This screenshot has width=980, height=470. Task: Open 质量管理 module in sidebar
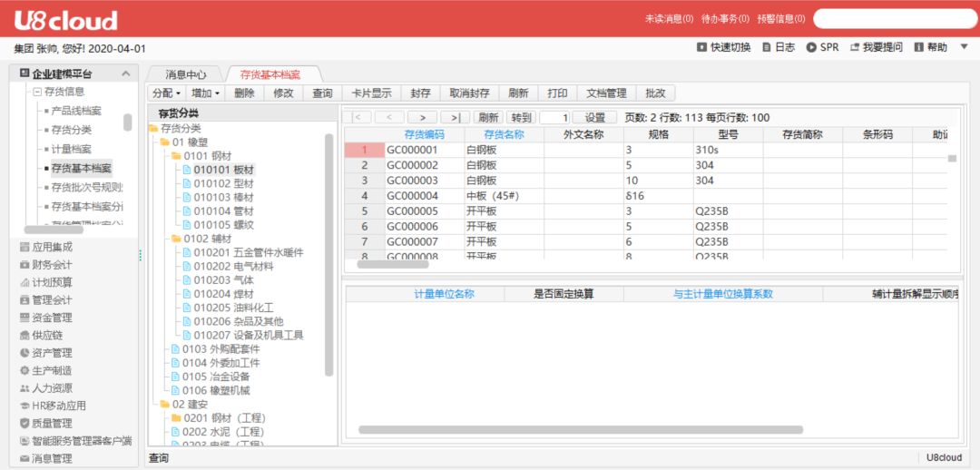tap(52, 424)
